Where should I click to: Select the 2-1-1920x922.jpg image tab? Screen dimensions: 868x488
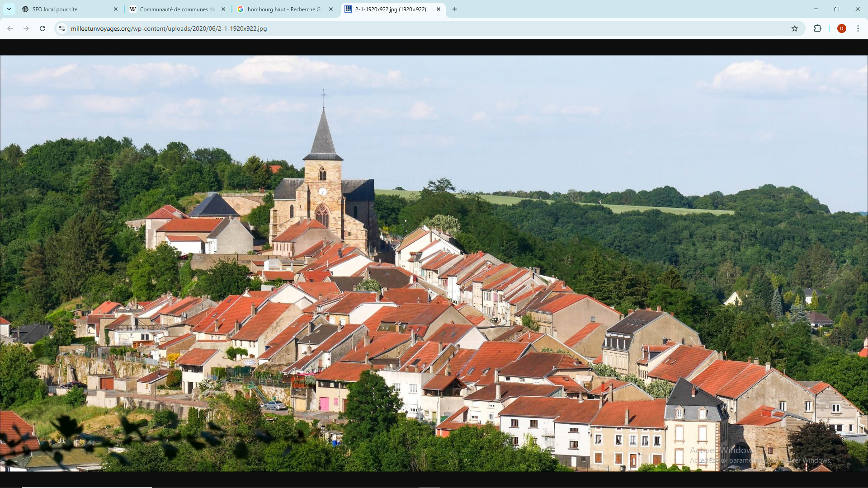coord(392,9)
